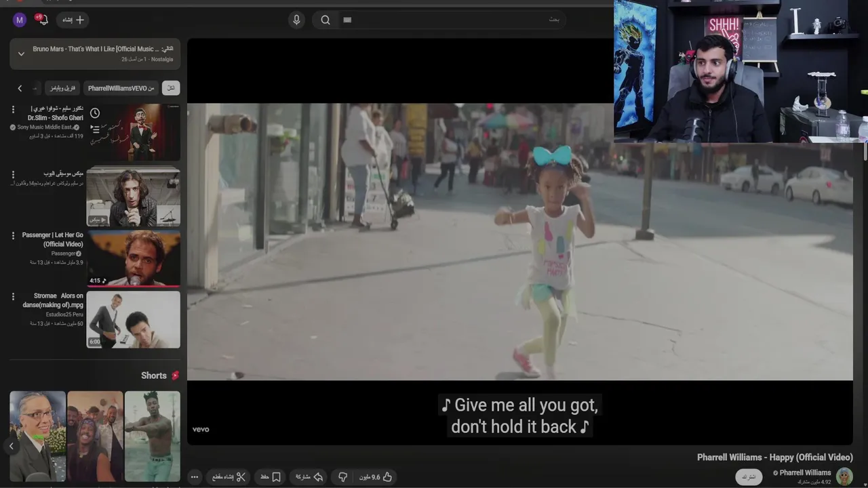Screen dimensions: 868x488
Task: Like the video with thumbs-up 9.6 million
Action: pos(375,477)
